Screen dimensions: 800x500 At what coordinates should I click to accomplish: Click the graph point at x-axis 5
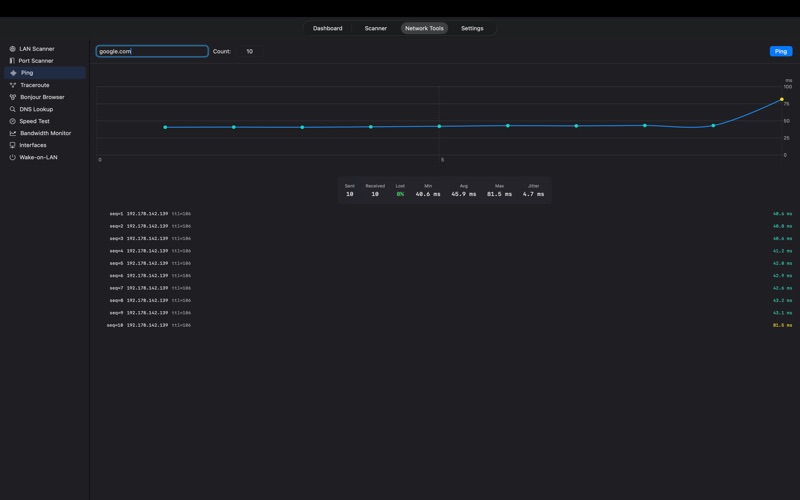point(439,127)
